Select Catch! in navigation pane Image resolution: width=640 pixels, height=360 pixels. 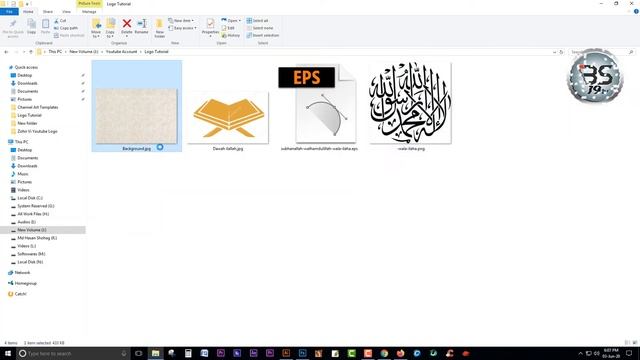pyautogui.click(x=20, y=294)
